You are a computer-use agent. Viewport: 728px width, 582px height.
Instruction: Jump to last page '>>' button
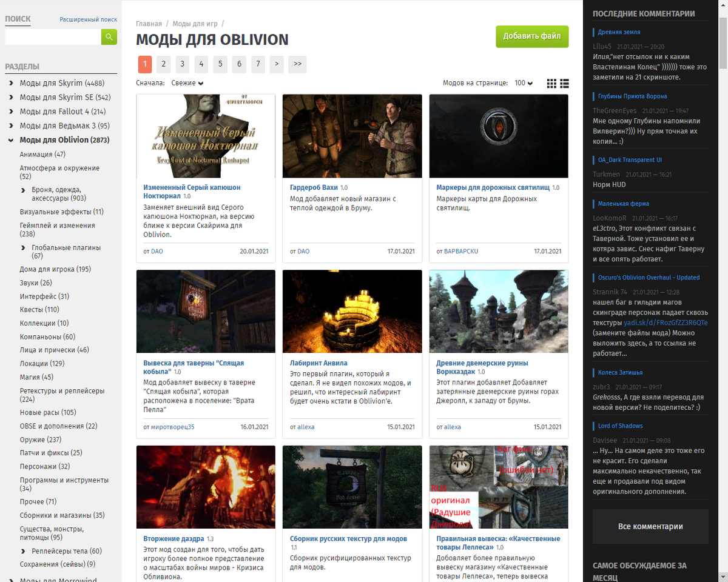(x=297, y=64)
